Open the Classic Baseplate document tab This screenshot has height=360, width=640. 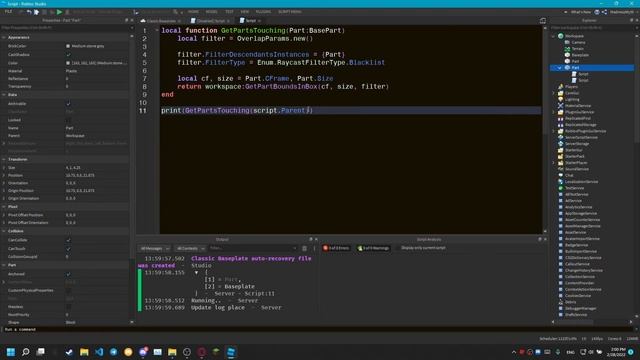click(x=160, y=21)
